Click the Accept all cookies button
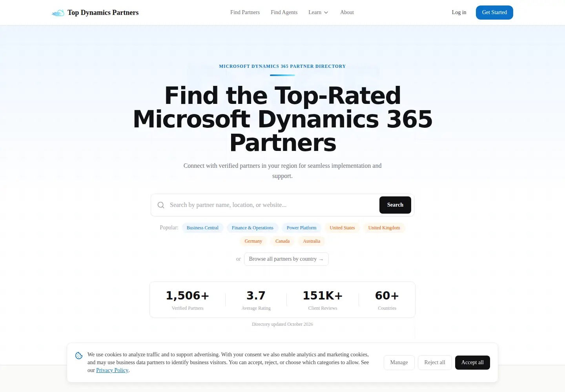 pyautogui.click(x=472, y=363)
